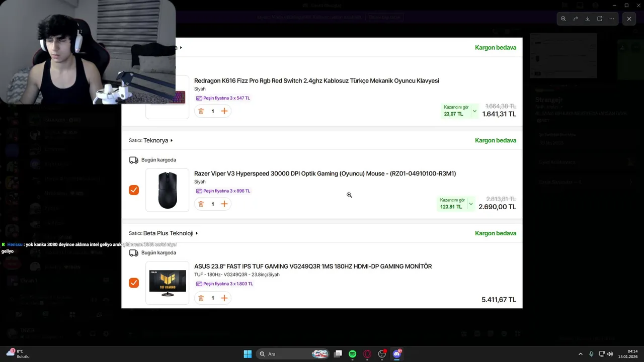Click Henssu's chat message overlay
This screenshot has height=362, width=644.
pos(89,247)
